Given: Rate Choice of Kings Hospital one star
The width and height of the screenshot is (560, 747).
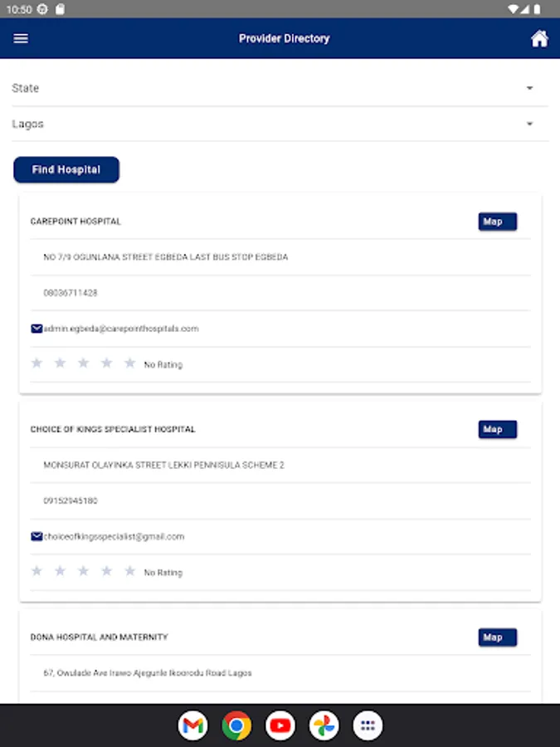Looking at the screenshot, I should pos(37,571).
